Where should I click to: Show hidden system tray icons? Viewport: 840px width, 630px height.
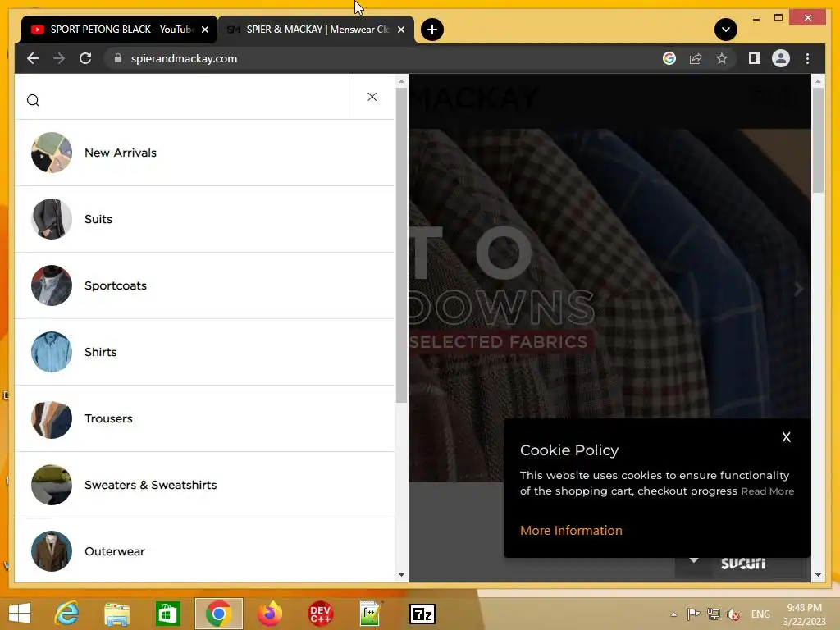[674, 614]
